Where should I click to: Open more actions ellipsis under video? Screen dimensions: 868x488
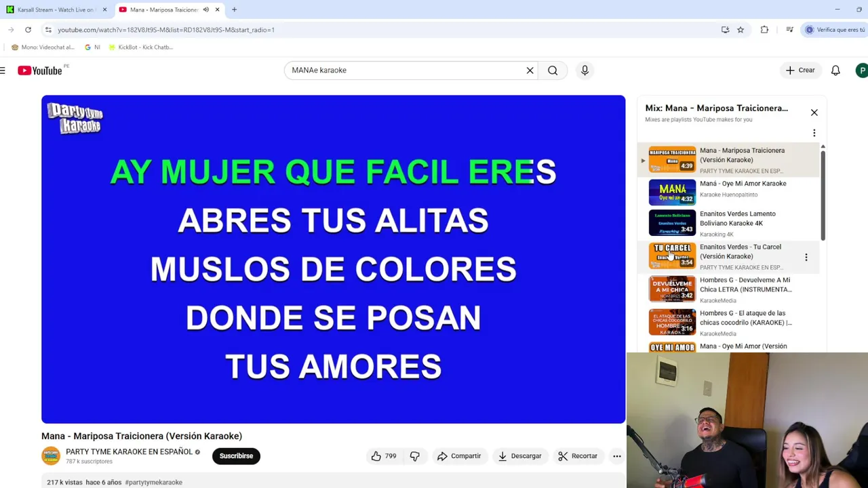pyautogui.click(x=617, y=456)
